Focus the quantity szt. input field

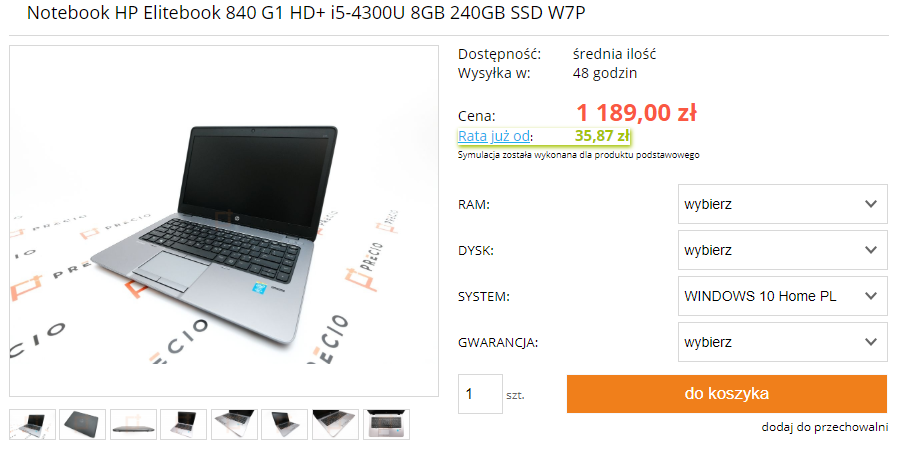(x=481, y=394)
